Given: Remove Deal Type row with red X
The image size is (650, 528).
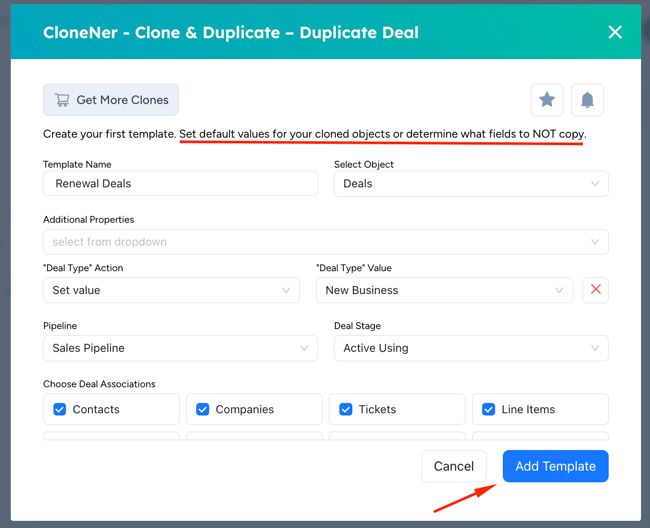Looking at the screenshot, I should click(595, 290).
